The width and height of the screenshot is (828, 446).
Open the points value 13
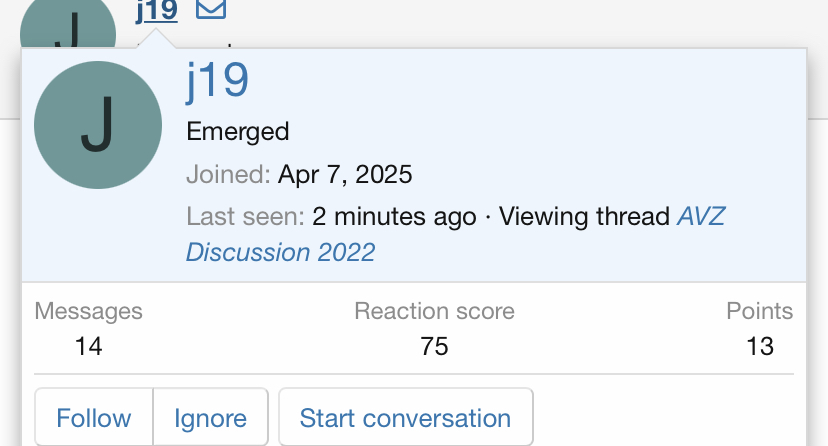[760, 347]
